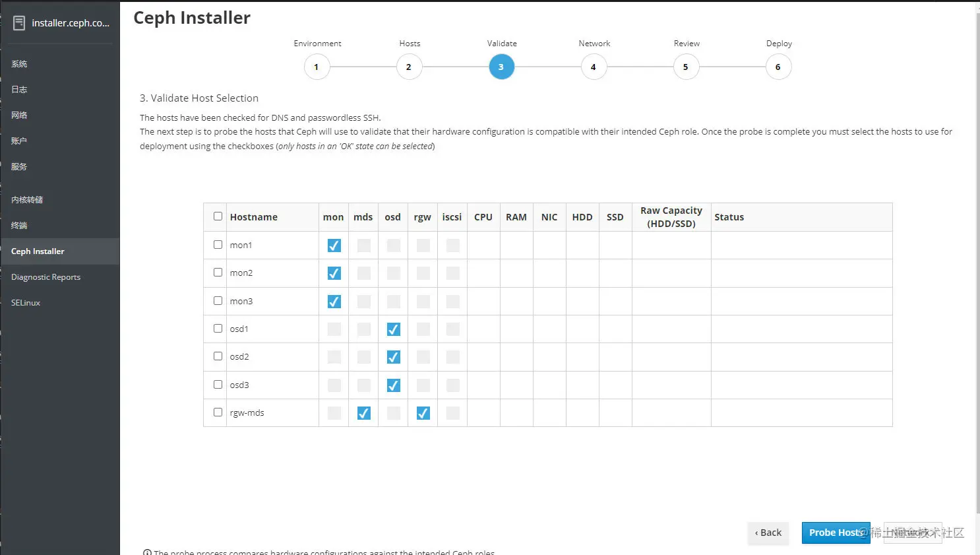Click the Ceph Installer page title

(x=192, y=18)
